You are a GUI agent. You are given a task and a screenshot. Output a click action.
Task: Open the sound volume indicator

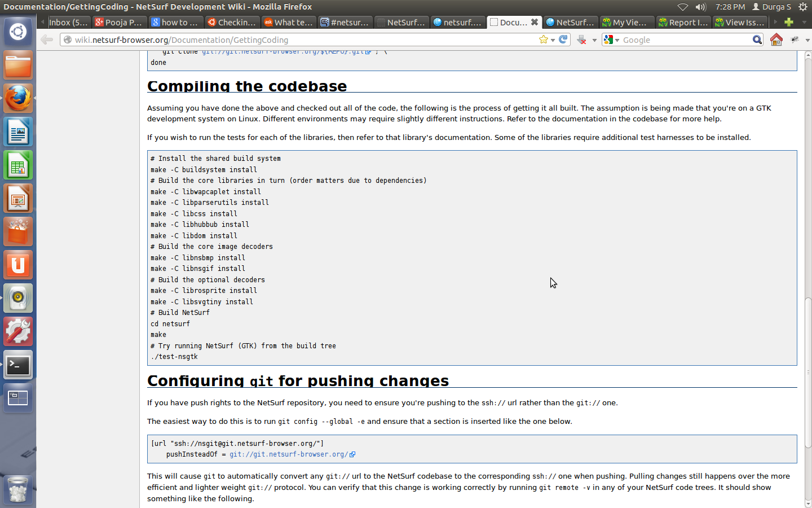(700, 7)
